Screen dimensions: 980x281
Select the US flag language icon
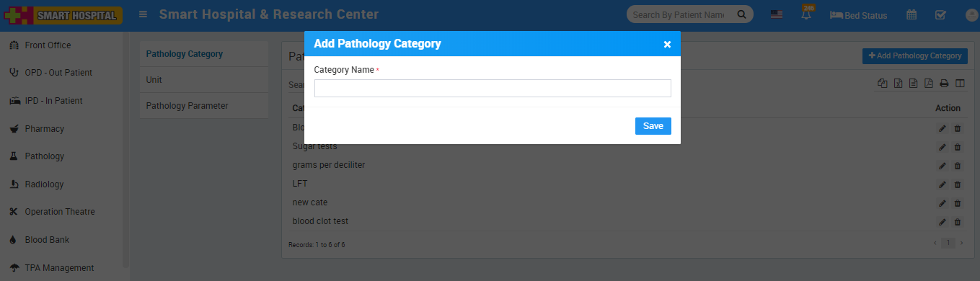pyautogui.click(x=777, y=14)
